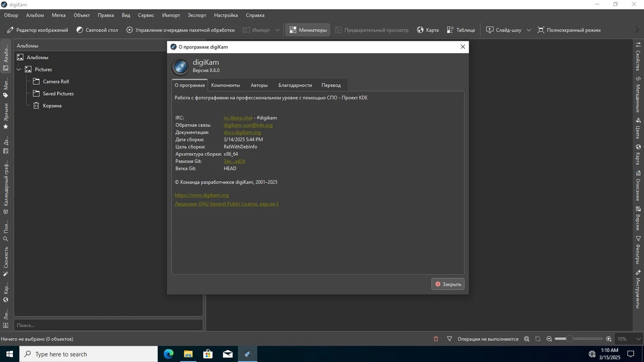Open File Explorer from the taskbar
The image size is (644, 362).
pos(188,354)
